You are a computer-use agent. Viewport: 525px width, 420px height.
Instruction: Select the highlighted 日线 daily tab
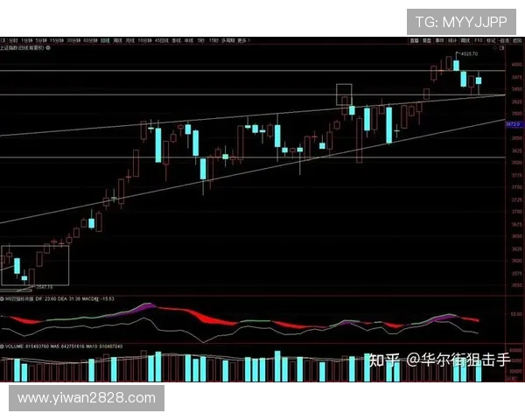pyautogui.click(x=105, y=40)
